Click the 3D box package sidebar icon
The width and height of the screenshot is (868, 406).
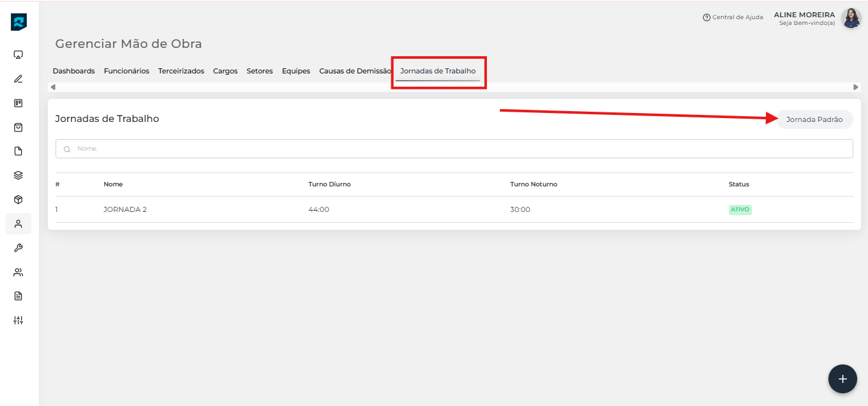click(x=19, y=200)
